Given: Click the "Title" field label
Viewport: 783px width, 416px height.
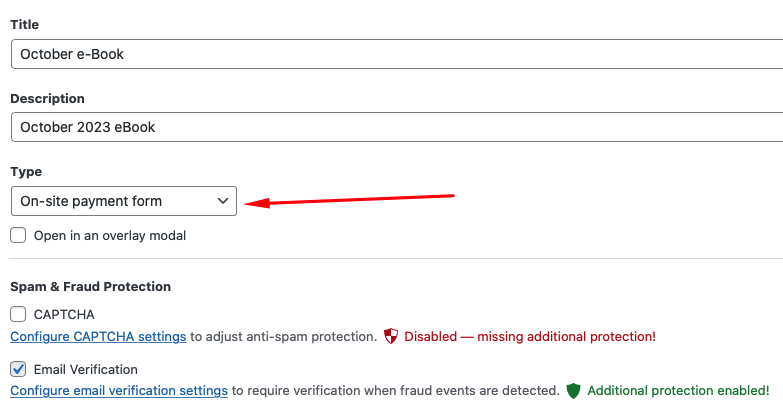Looking at the screenshot, I should (x=25, y=23).
